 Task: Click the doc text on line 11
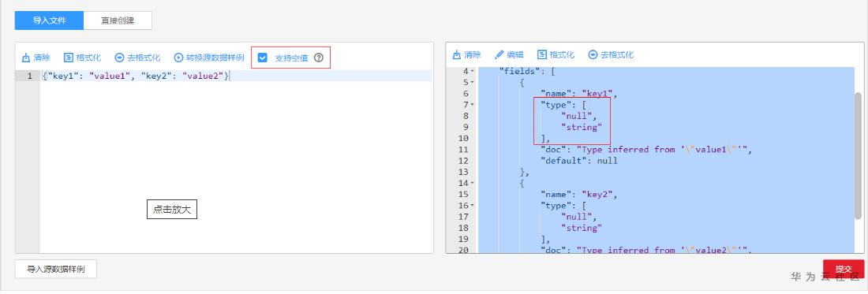pyautogui.click(x=647, y=150)
